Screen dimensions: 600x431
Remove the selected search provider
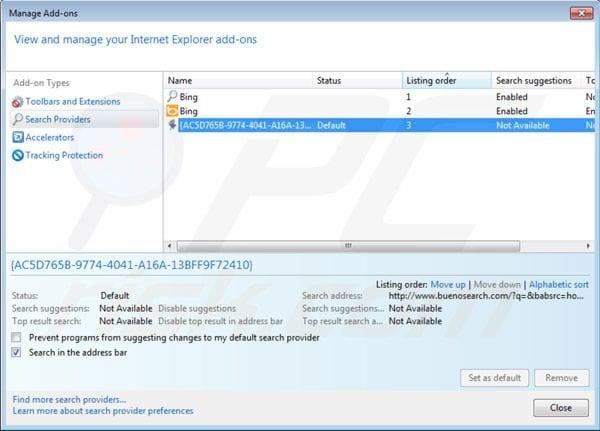[x=561, y=378]
